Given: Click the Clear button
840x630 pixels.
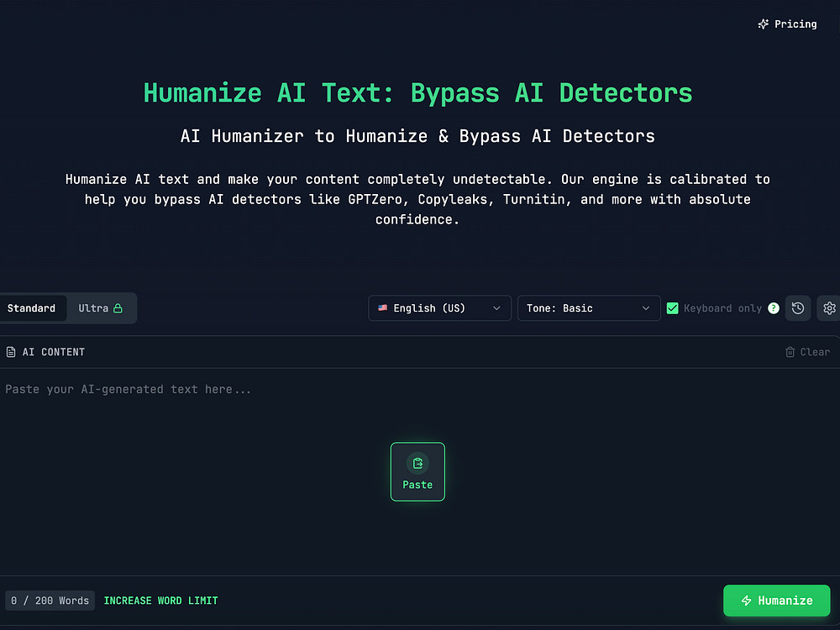Looking at the screenshot, I should (807, 352).
